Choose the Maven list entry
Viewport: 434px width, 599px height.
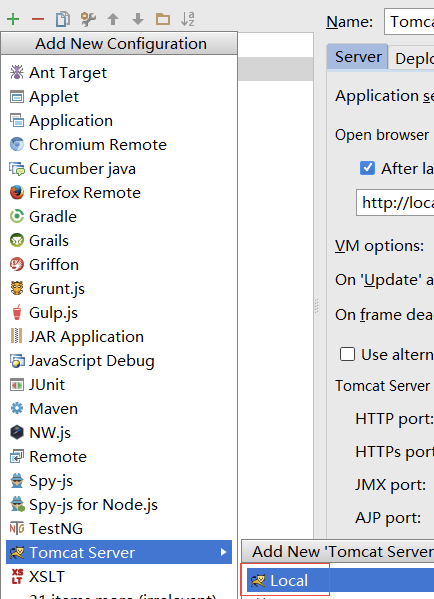[119, 409]
